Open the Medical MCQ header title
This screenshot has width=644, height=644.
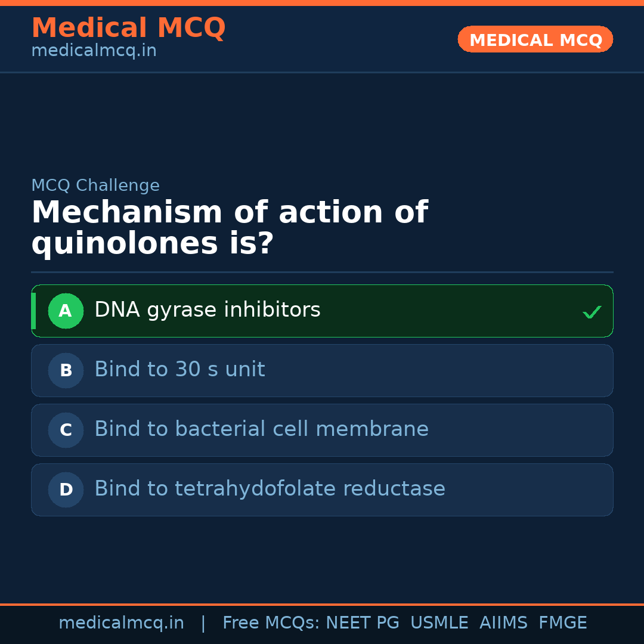(x=128, y=28)
